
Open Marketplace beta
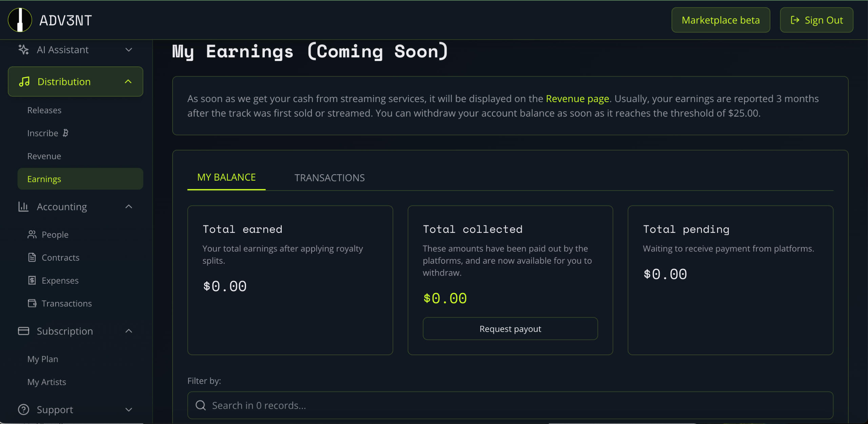tap(721, 20)
